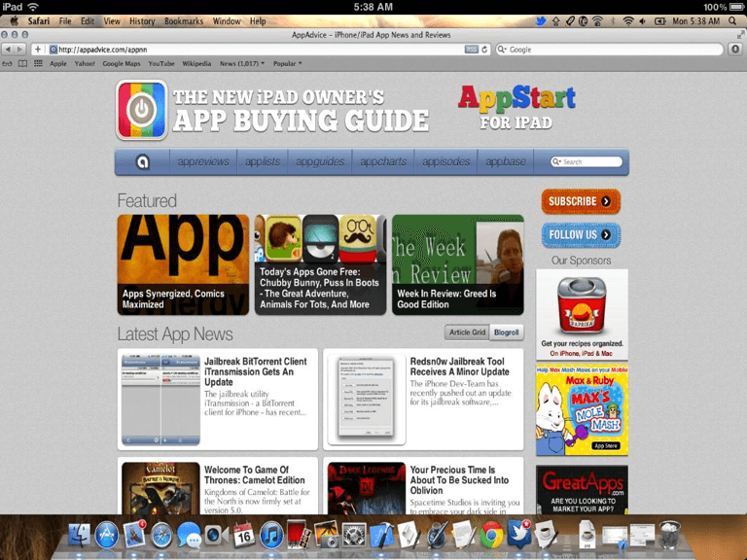Show all bookmarks open-book icon
This screenshot has width=747, height=560.
[22, 63]
